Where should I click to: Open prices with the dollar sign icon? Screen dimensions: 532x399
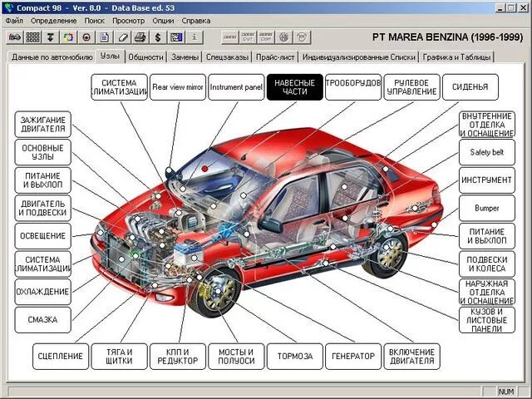tap(158, 37)
